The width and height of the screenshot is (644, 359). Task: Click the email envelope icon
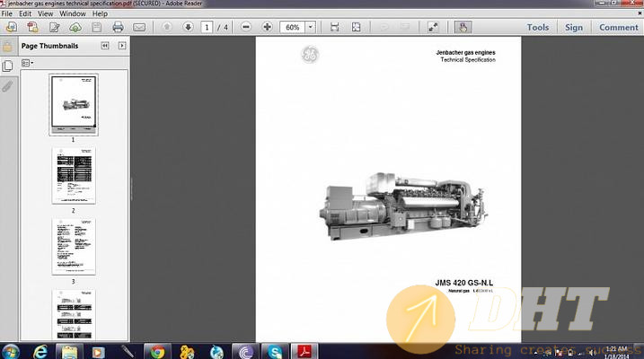(x=139, y=27)
